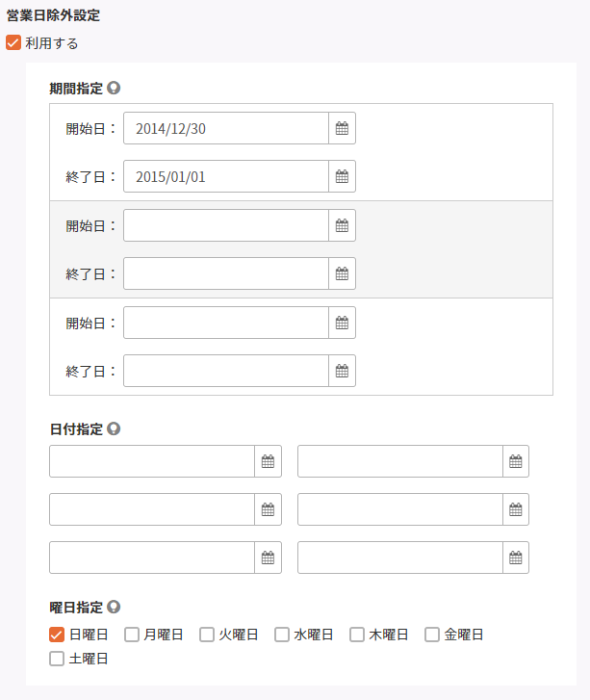Open calendar of first 日付指定 left field
Viewport: 590px width, 700px height.
point(268,461)
